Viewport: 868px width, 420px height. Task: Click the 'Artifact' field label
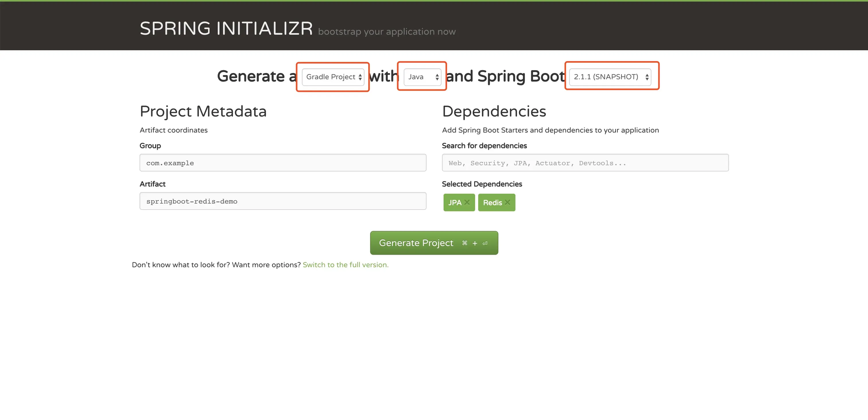pyautogui.click(x=152, y=184)
